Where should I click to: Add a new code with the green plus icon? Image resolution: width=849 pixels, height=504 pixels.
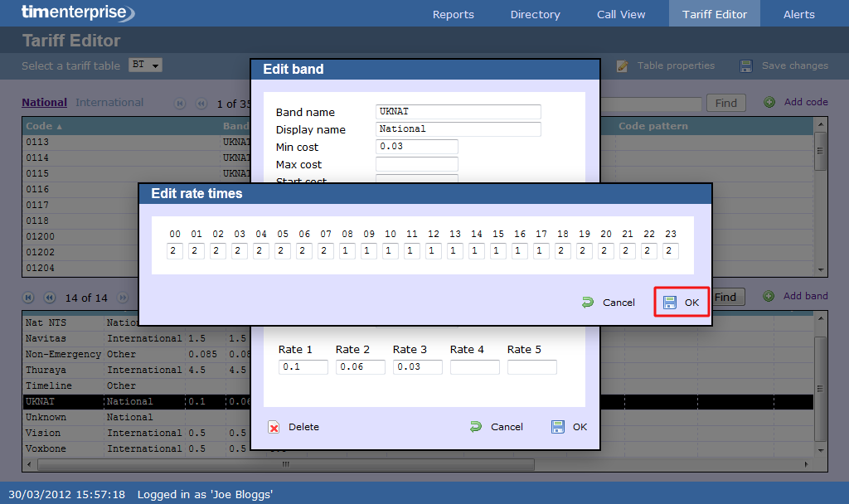(x=771, y=103)
